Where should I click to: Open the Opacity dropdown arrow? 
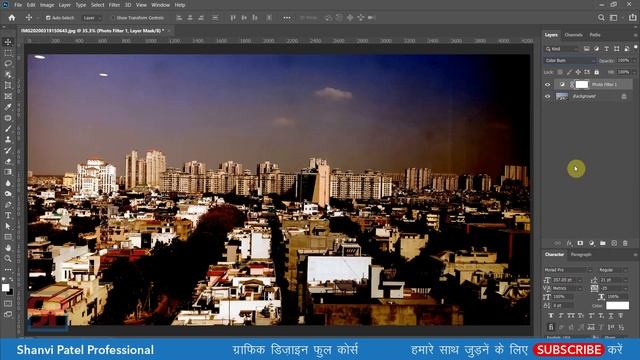pos(634,60)
